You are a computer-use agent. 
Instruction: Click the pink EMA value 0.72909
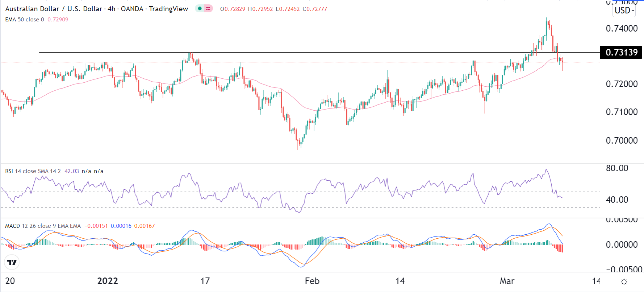[58, 20]
